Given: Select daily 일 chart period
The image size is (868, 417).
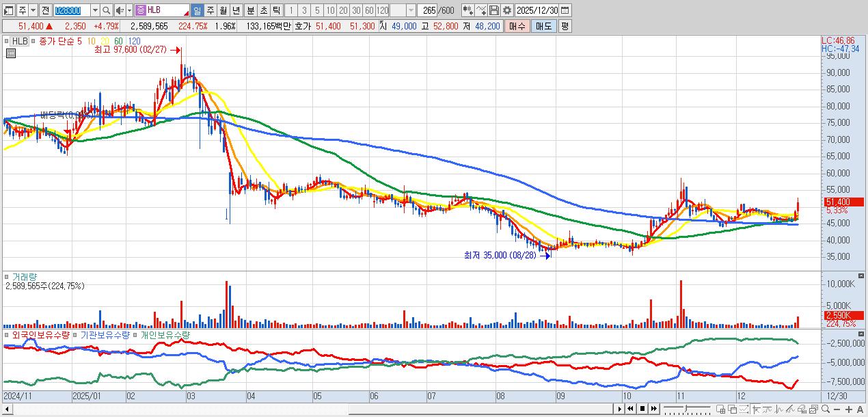Looking at the screenshot, I should tap(198, 10).
